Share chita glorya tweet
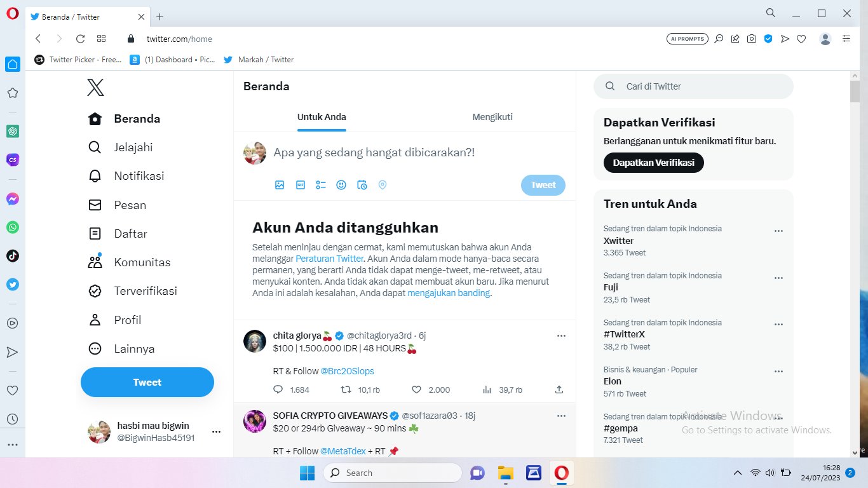The image size is (868, 488). coord(559,390)
